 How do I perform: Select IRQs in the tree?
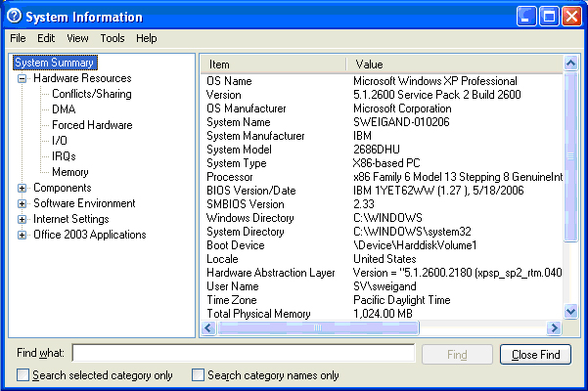click(x=64, y=156)
